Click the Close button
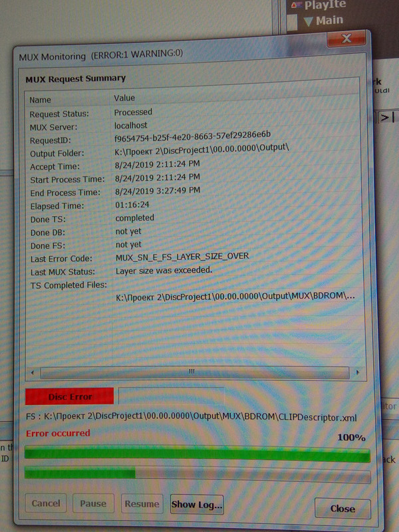The image size is (399, 532). pyautogui.click(x=342, y=508)
